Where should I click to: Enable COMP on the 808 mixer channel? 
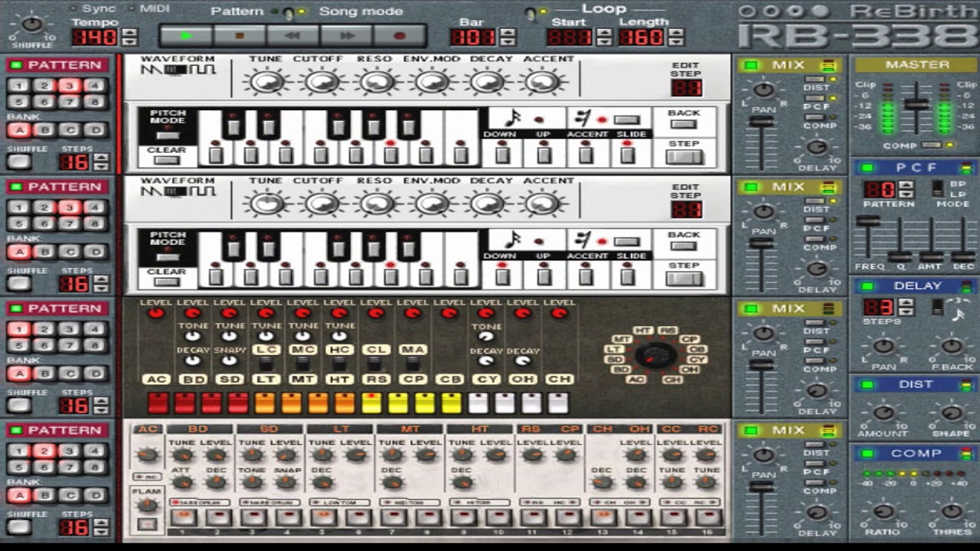(815, 360)
